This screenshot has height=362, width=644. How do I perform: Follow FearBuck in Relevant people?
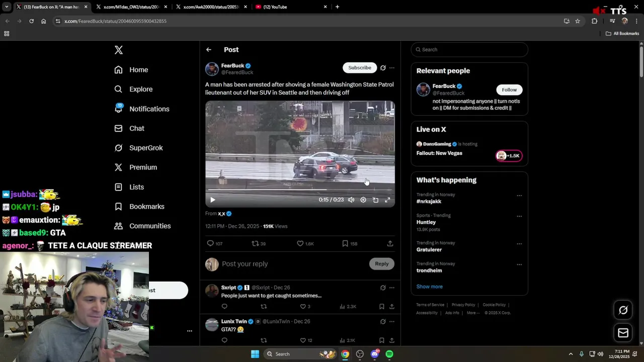coord(509,90)
